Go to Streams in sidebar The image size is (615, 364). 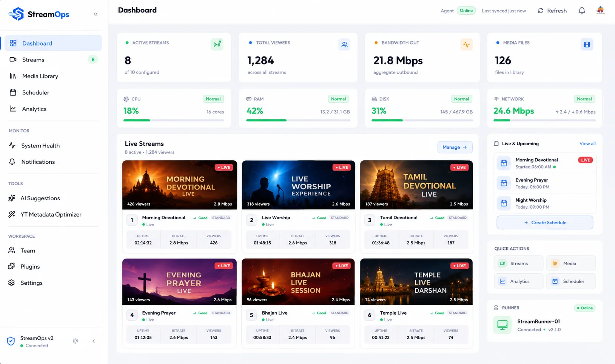click(x=53, y=60)
